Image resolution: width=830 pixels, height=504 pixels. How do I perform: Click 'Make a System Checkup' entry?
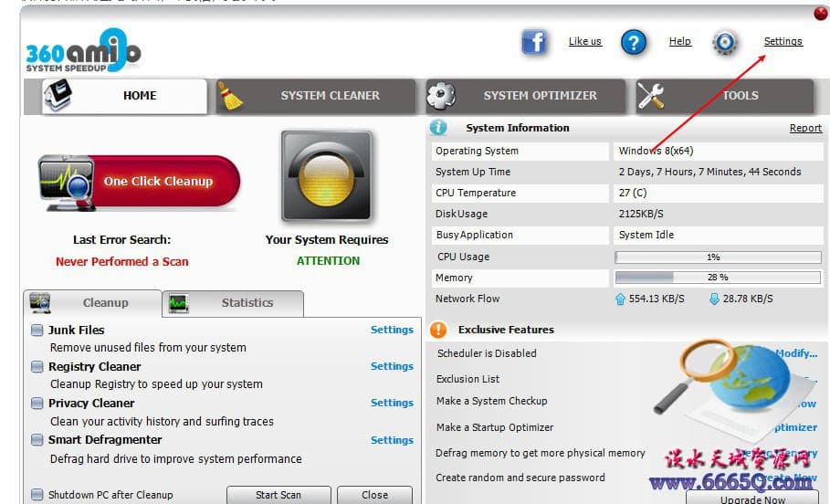coord(492,401)
